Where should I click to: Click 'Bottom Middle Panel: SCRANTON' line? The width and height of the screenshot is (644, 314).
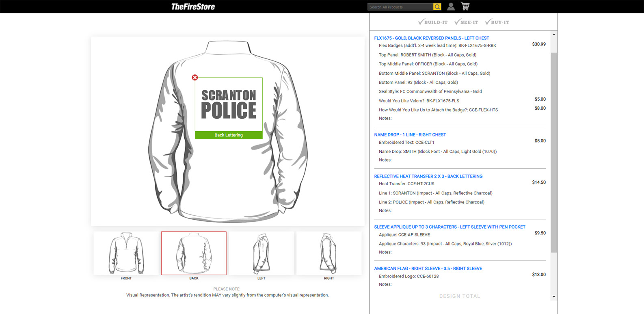pos(434,74)
